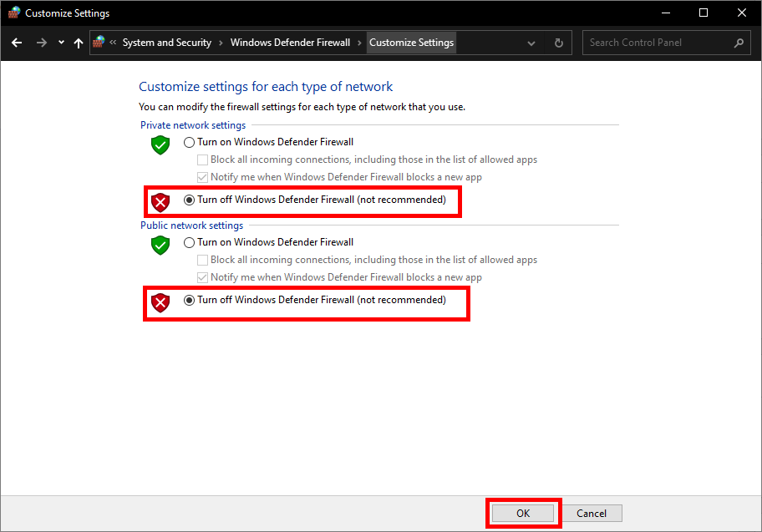Screen dimensions: 762x532
Task: Click the search magnifier icon
Action: 739,43
